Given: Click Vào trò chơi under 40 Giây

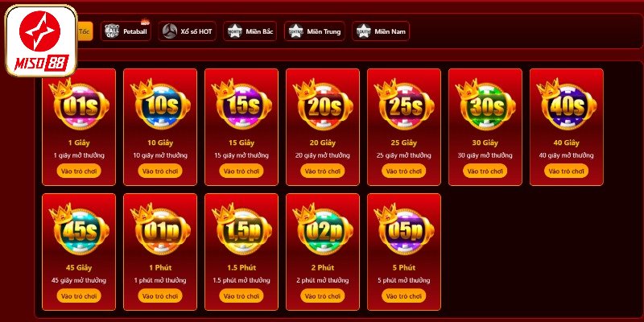Looking at the screenshot, I should [x=567, y=171].
